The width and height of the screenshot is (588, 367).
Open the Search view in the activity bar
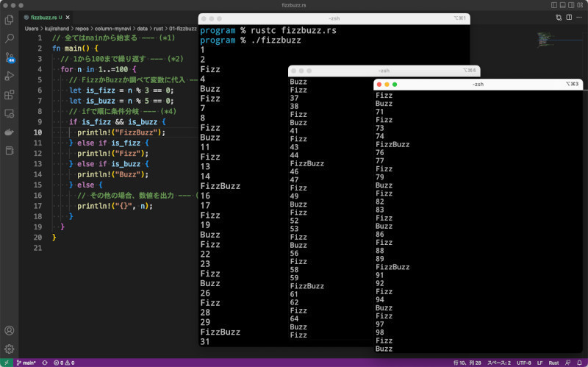10,38
